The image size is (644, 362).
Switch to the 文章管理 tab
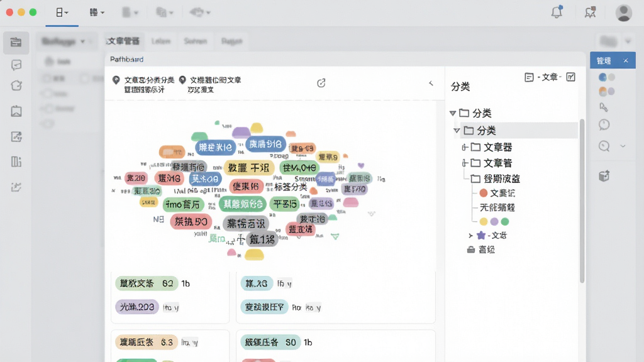[123, 41]
